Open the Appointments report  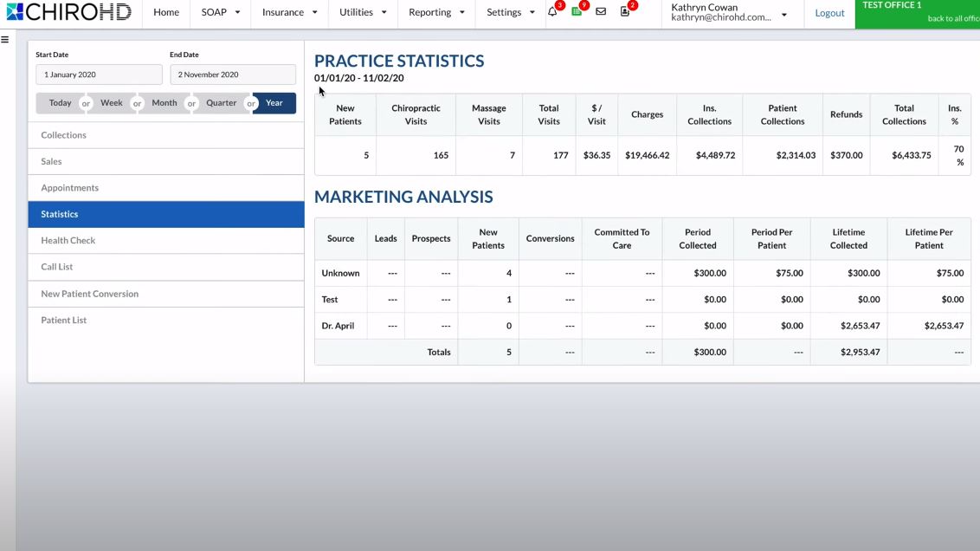click(166, 188)
